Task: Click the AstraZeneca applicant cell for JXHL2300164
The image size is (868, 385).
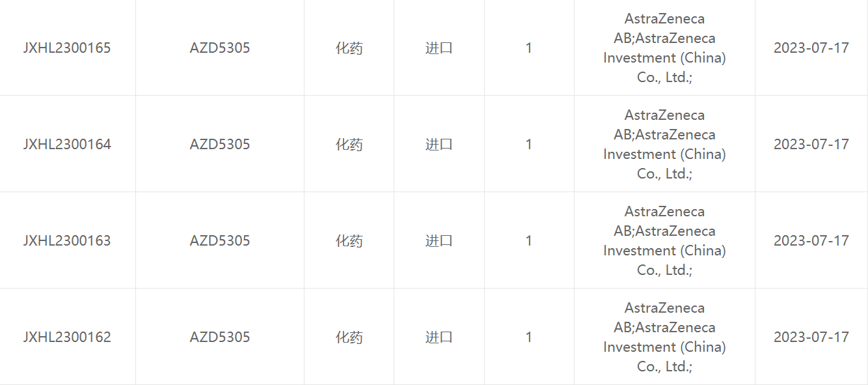Action: (x=664, y=145)
